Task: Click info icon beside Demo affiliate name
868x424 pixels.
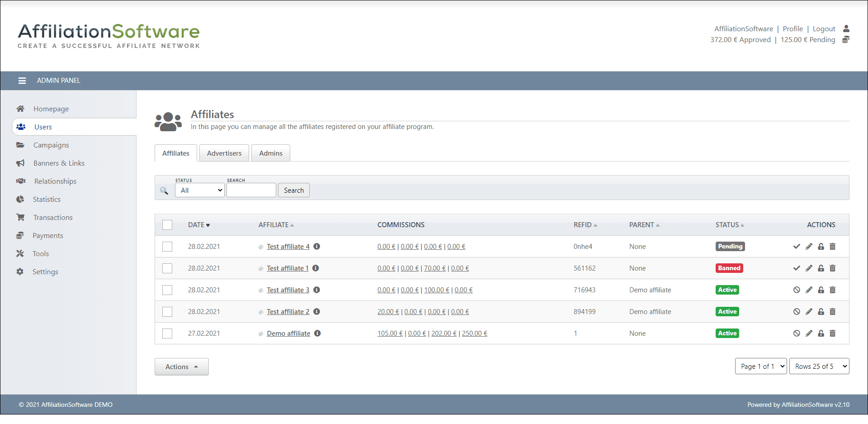Action: (317, 333)
